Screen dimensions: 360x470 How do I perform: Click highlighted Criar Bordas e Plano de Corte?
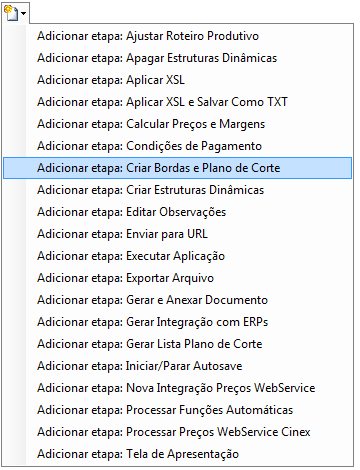[177, 168]
